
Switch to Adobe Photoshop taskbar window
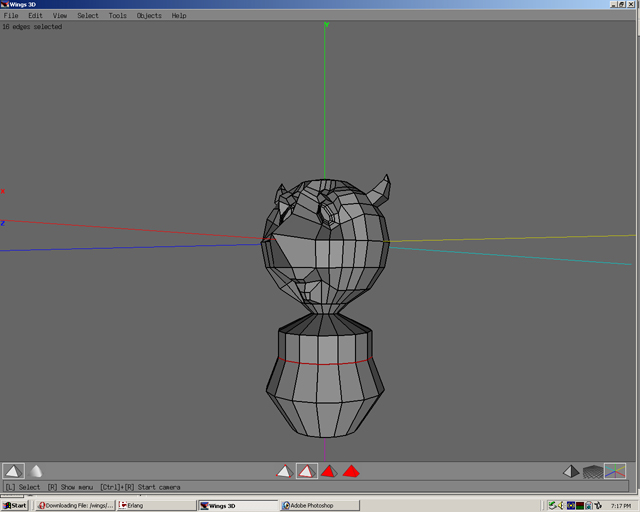[x=320, y=505]
